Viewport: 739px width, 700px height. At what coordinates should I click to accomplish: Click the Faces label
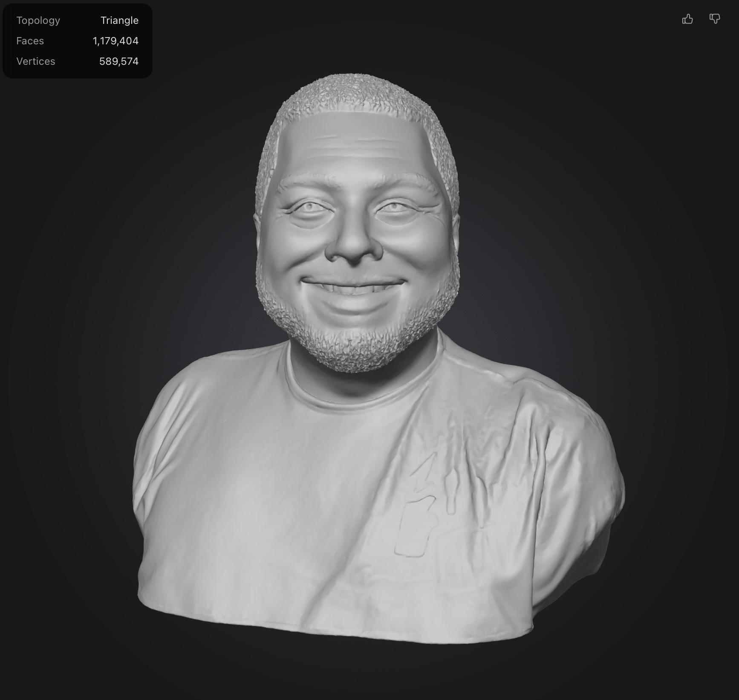click(x=30, y=41)
